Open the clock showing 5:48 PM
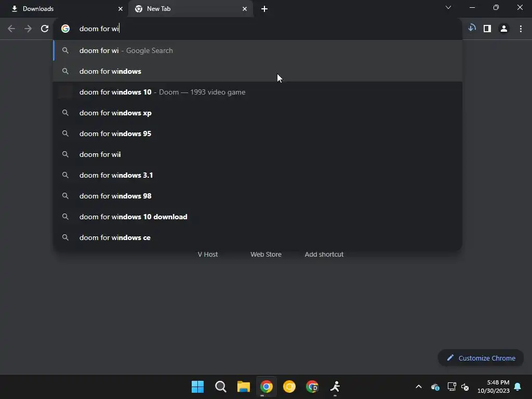This screenshot has height=399, width=532. 494,387
